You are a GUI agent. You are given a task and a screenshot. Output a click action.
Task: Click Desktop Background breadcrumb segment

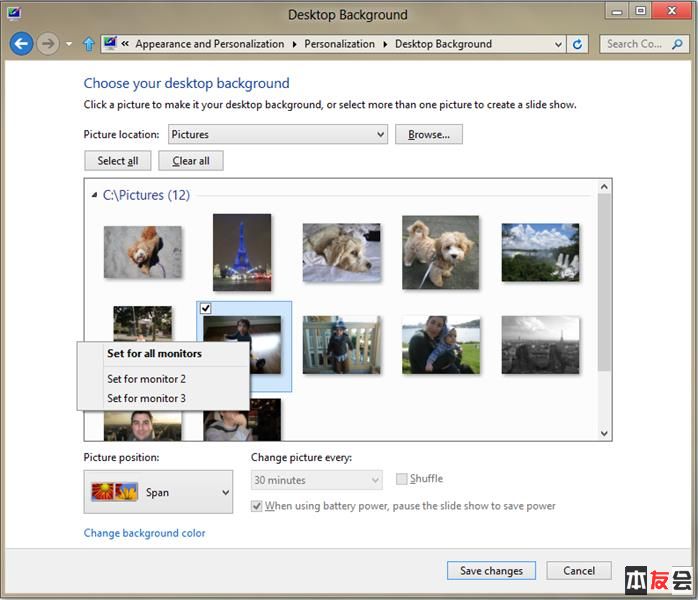(x=443, y=44)
